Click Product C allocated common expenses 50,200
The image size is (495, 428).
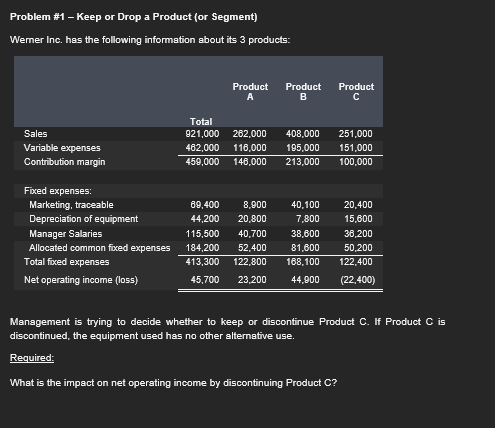[x=358, y=248]
